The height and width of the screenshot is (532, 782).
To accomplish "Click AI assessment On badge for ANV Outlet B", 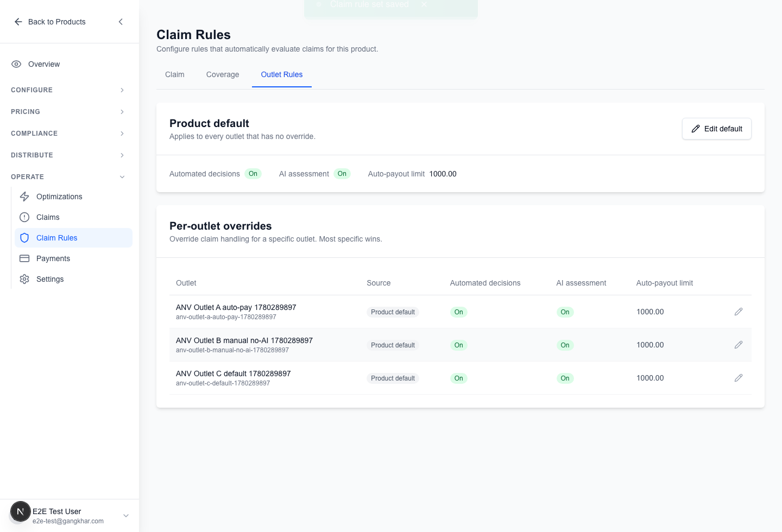I will pos(565,345).
